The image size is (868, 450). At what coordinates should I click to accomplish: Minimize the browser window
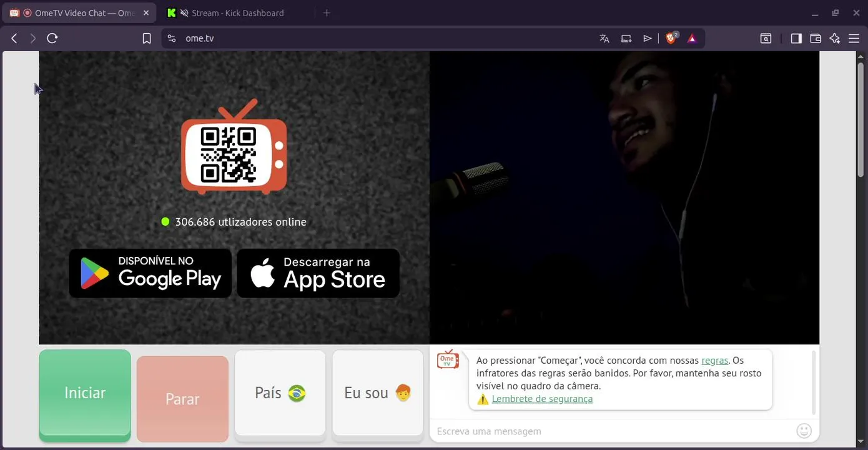coord(815,13)
